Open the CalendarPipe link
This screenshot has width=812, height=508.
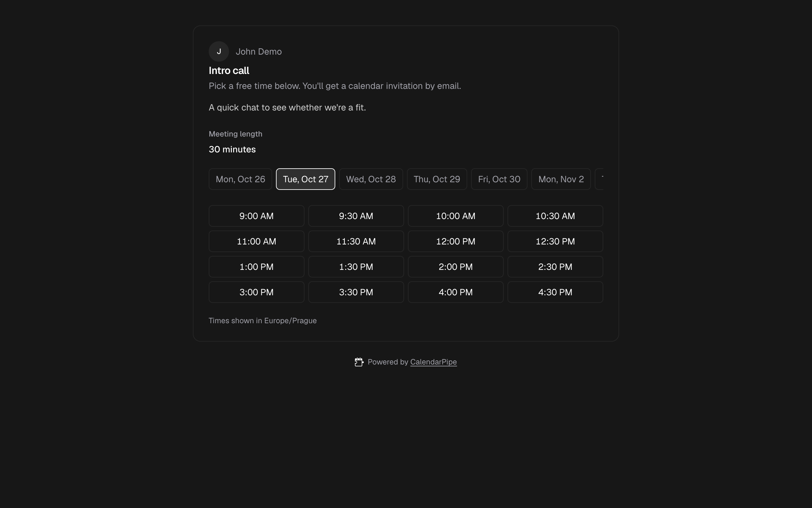(433, 362)
